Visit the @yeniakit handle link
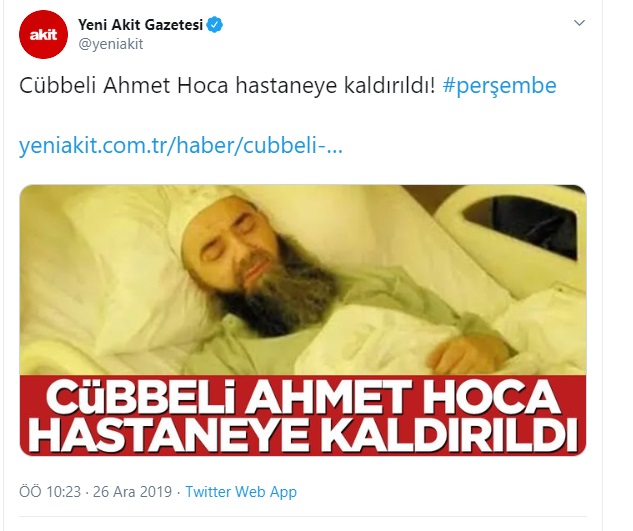The image size is (633, 531). click(111, 44)
